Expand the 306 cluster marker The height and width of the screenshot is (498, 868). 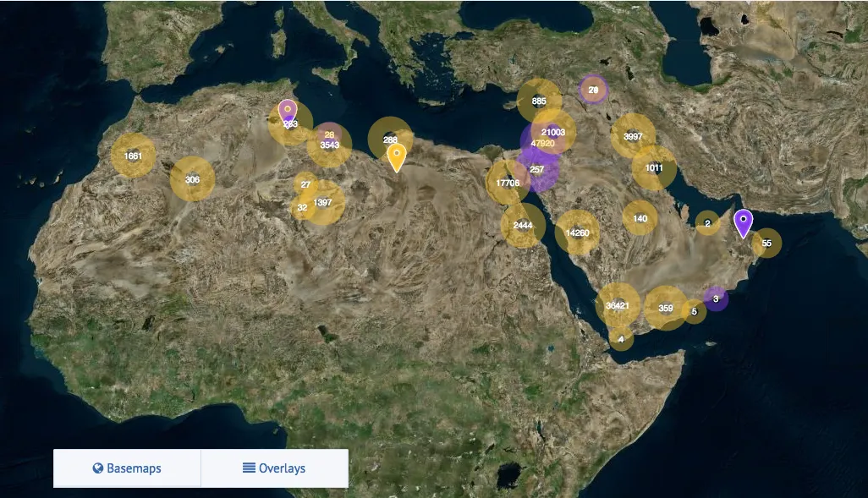coord(192,179)
